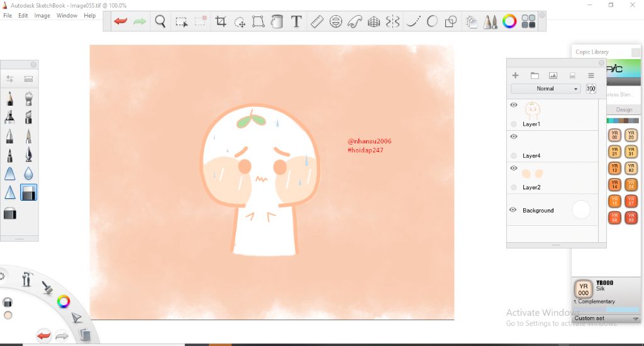
Task: Select the Paintbrush in brush palette
Action: click(x=28, y=136)
